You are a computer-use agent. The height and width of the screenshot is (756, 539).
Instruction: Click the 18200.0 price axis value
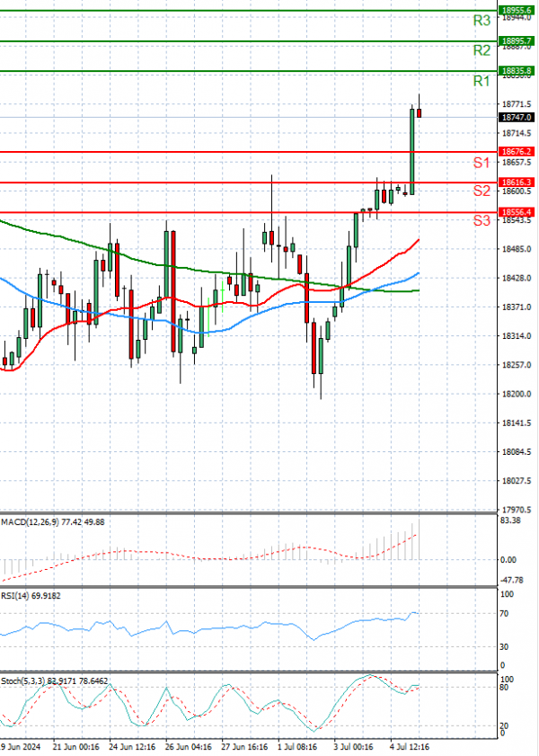click(x=517, y=394)
